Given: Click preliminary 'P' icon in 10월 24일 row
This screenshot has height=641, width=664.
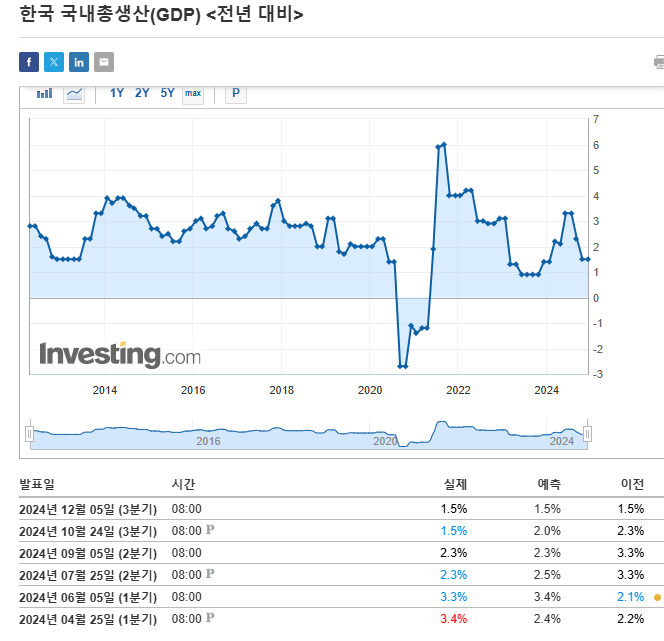Looking at the screenshot, I should click(x=210, y=530).
